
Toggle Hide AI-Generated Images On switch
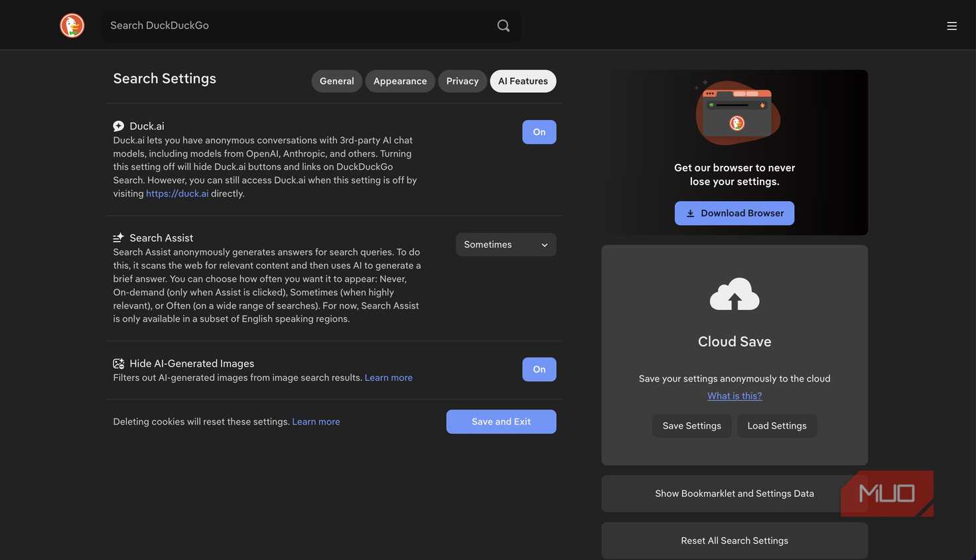pos(539,370)
